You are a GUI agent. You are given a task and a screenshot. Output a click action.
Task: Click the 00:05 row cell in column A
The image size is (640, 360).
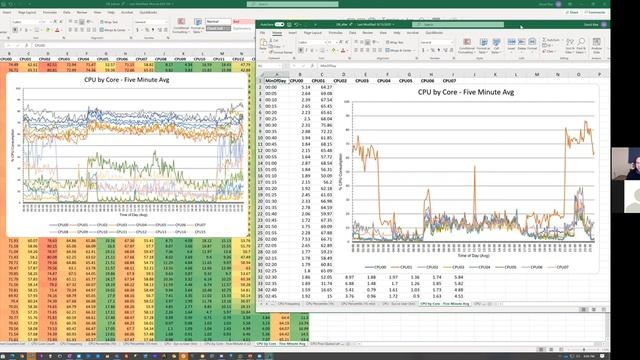click(x=277, y=93)
